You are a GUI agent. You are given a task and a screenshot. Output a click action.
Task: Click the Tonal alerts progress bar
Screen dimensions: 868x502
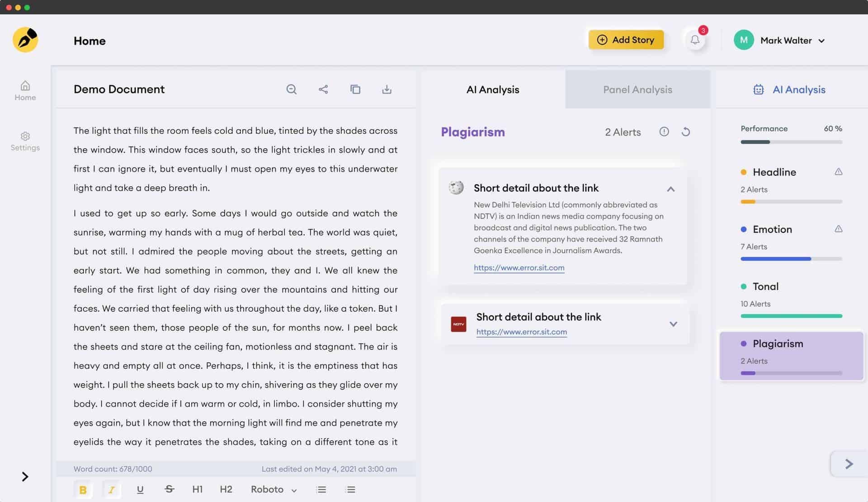pyautogui.click(x=791, y=316)
